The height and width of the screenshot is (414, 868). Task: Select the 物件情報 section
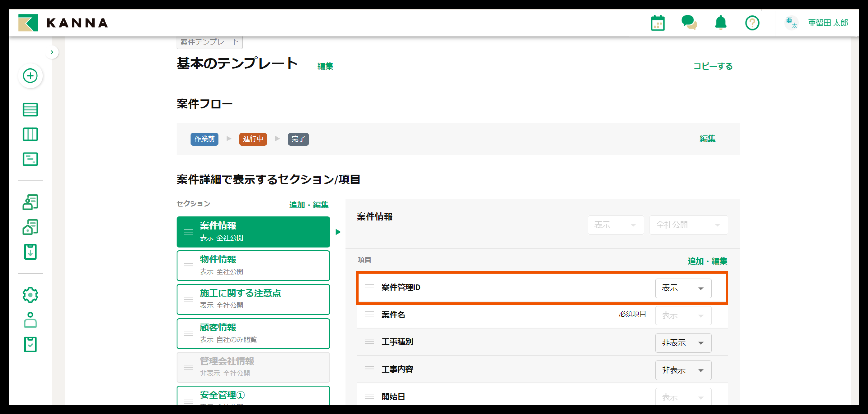tap(253, 265)
